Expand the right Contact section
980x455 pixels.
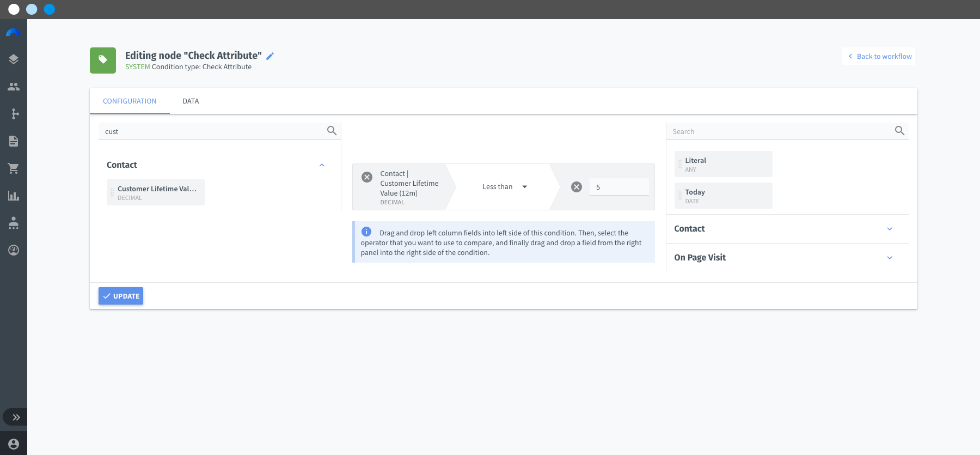click(x=890, y=229)
